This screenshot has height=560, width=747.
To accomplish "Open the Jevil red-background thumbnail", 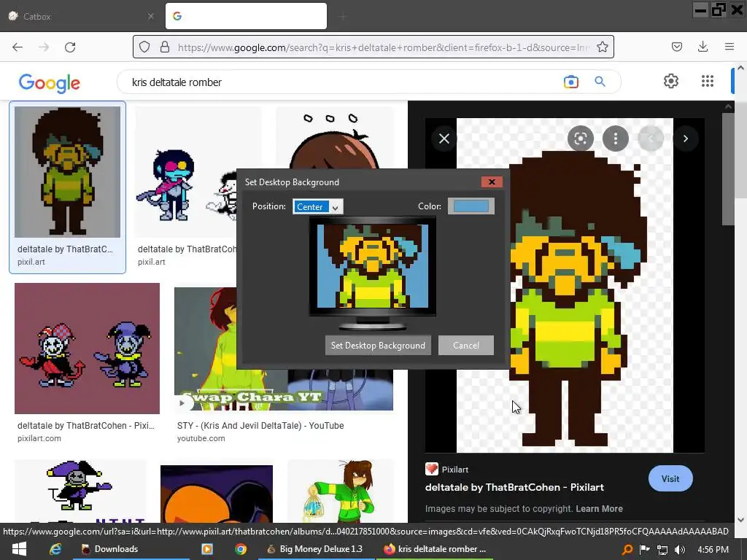I will click(87, 349).
